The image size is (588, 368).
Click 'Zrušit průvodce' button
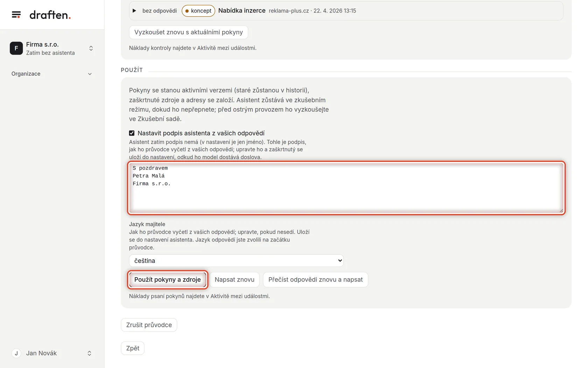pyautogui.click(x=149, y=325)
